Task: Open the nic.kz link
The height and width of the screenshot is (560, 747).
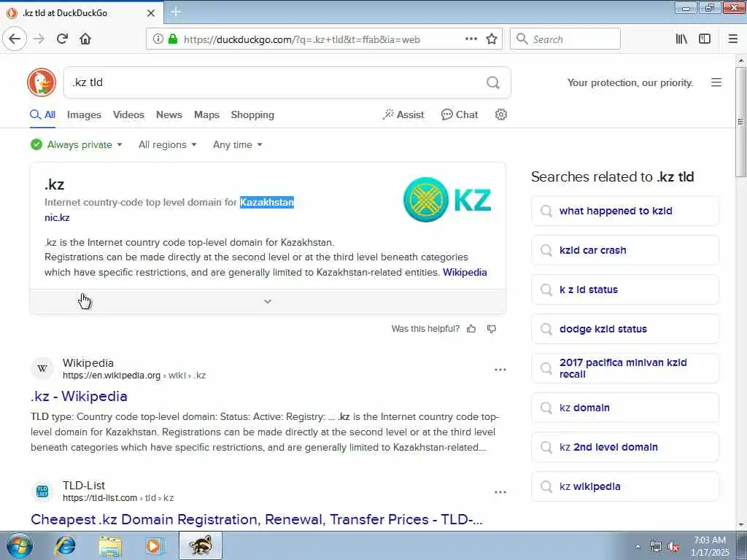Action: point(57,217)
